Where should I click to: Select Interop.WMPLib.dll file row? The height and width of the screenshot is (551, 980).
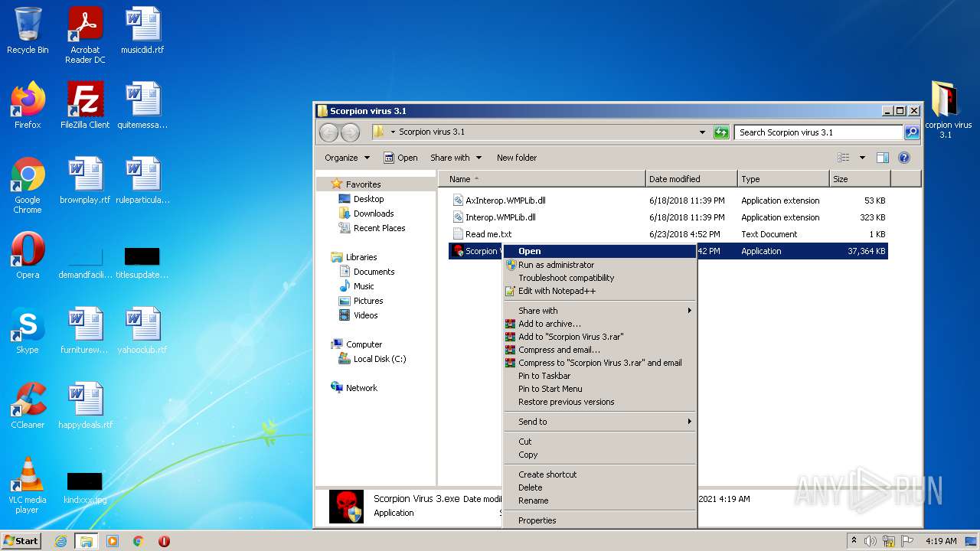click(x=669, y=217)
